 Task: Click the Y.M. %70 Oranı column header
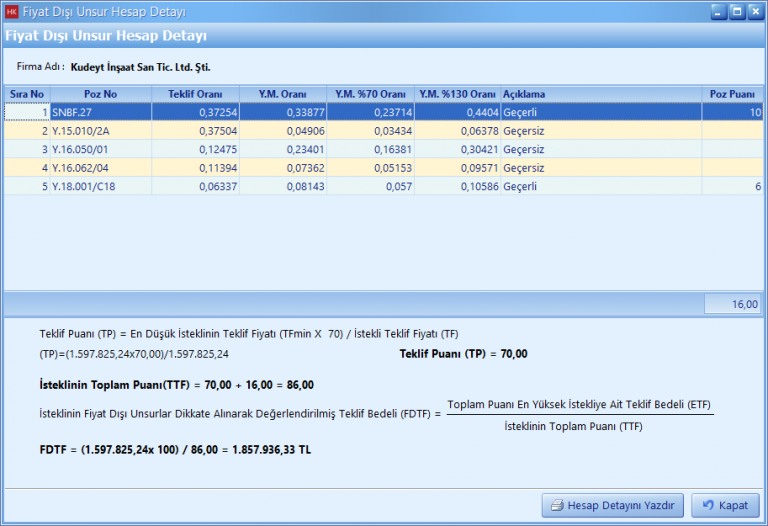point(369,94)
